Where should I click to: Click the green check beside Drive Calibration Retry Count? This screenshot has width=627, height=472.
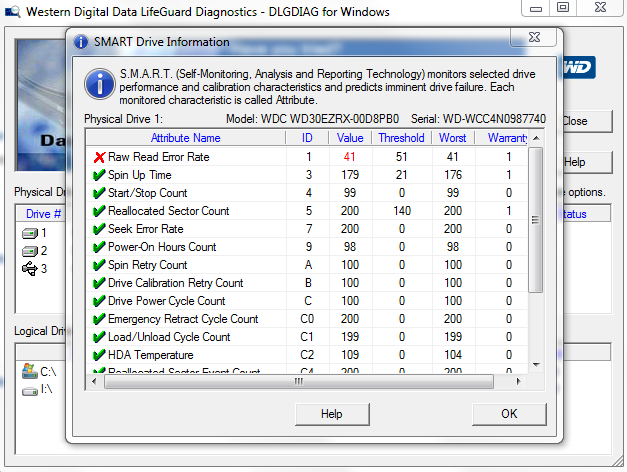pyautogui.click(x=99, y=283)
